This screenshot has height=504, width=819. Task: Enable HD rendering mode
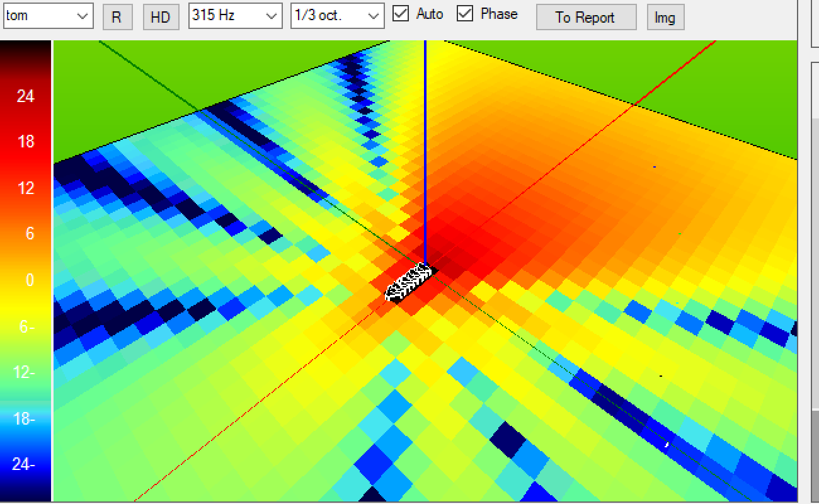click(161, 17)
